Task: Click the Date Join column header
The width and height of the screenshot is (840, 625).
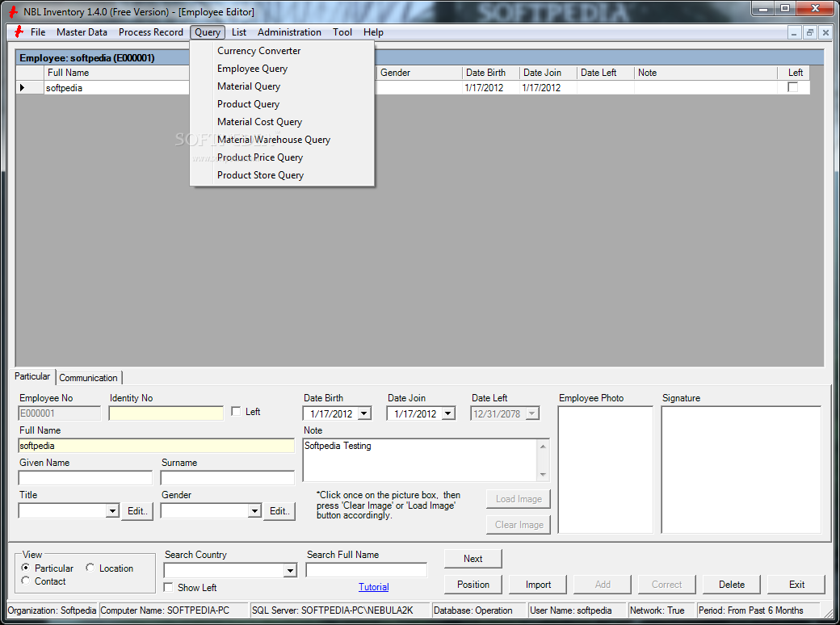Action: (548, 73)
